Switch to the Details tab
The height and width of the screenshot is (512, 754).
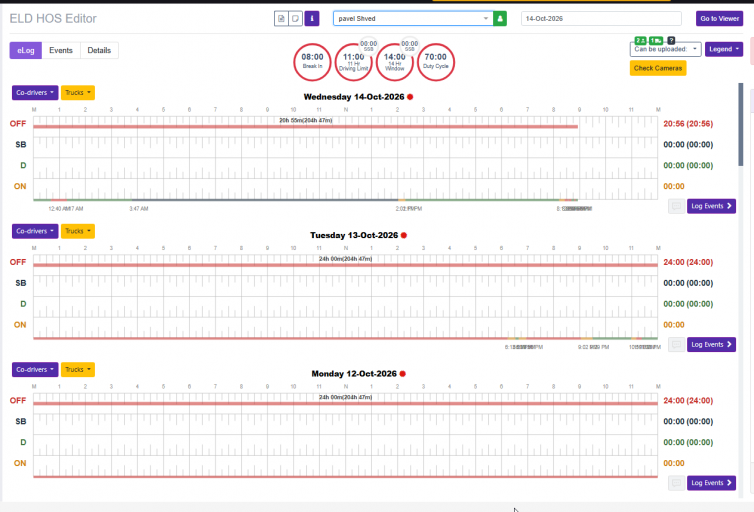click(x=99, y=50)
